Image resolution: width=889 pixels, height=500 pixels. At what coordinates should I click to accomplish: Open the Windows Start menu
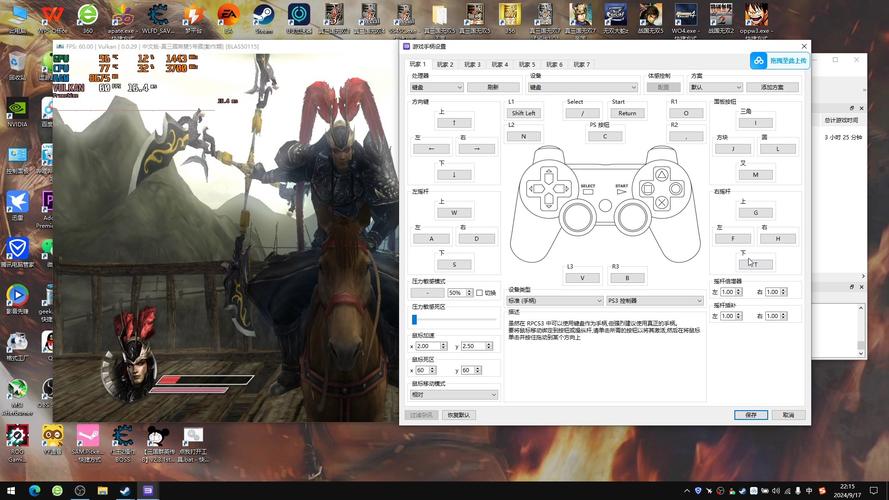10,491
